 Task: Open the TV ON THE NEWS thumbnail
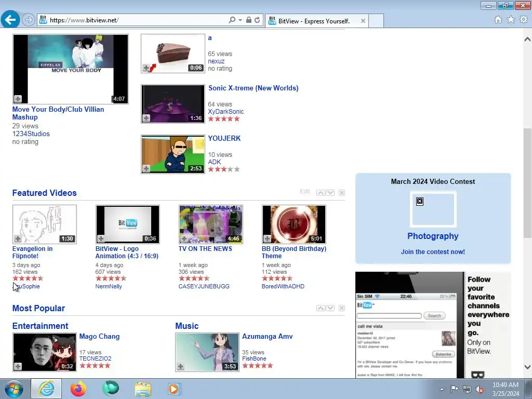(x=211, y=224)
